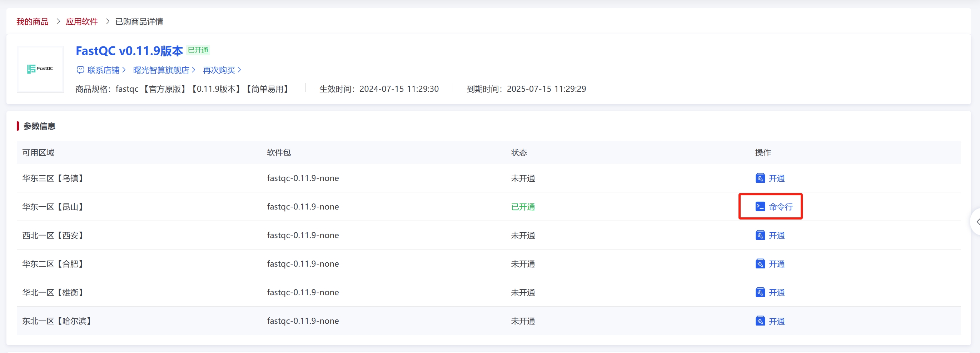Click the activate icon for 华东二区【合肥】
The height and width of the screenshot is (353, 980).
pos(760,264)
